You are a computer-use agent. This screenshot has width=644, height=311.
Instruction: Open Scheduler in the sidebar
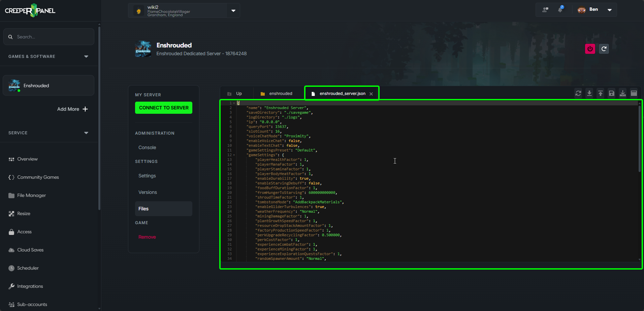coord(24,268)
